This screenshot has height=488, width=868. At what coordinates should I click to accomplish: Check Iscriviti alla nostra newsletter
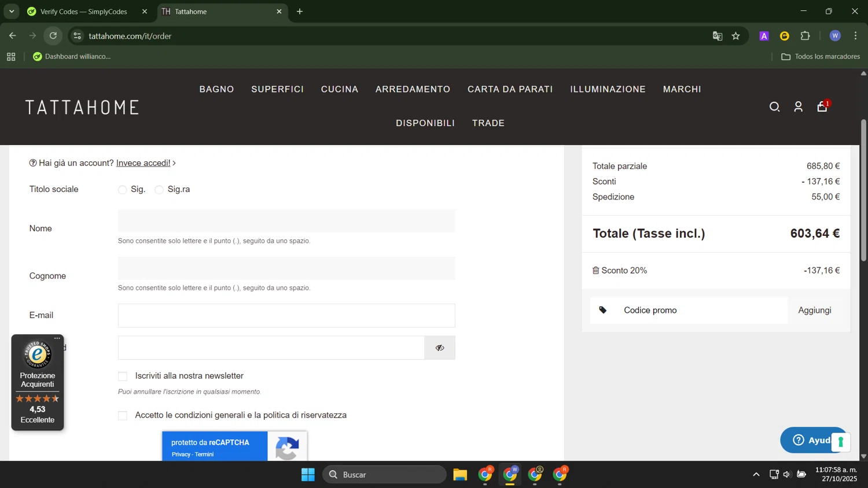click(123, 376)
